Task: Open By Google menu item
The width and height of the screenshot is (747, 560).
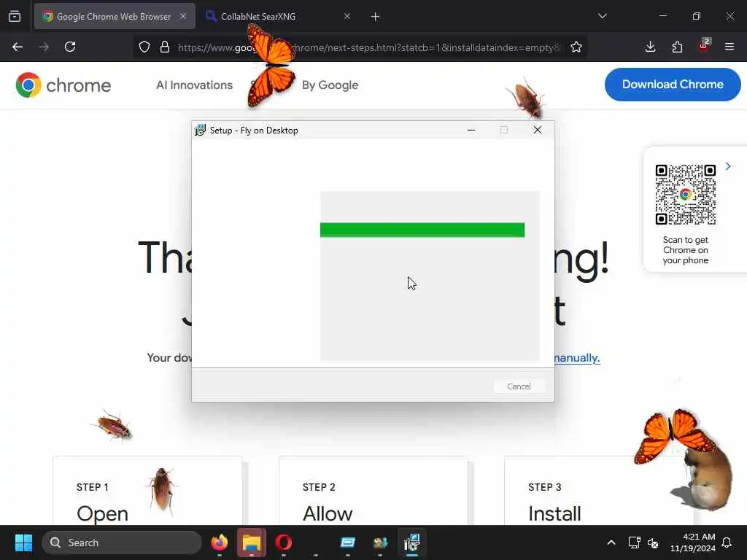Action: 330,85
